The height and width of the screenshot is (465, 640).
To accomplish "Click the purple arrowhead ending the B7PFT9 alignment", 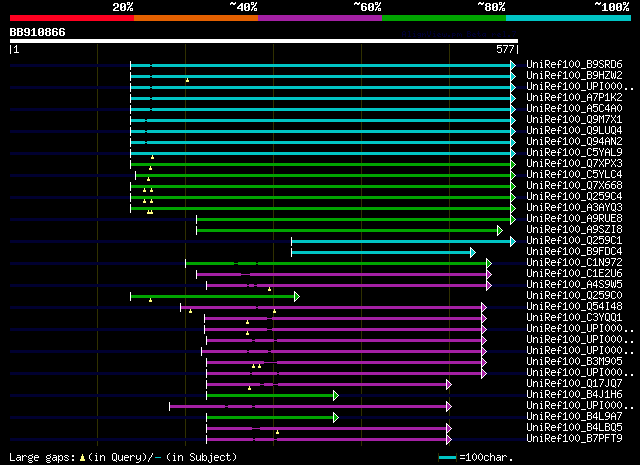I will click(x=449, y=439).
